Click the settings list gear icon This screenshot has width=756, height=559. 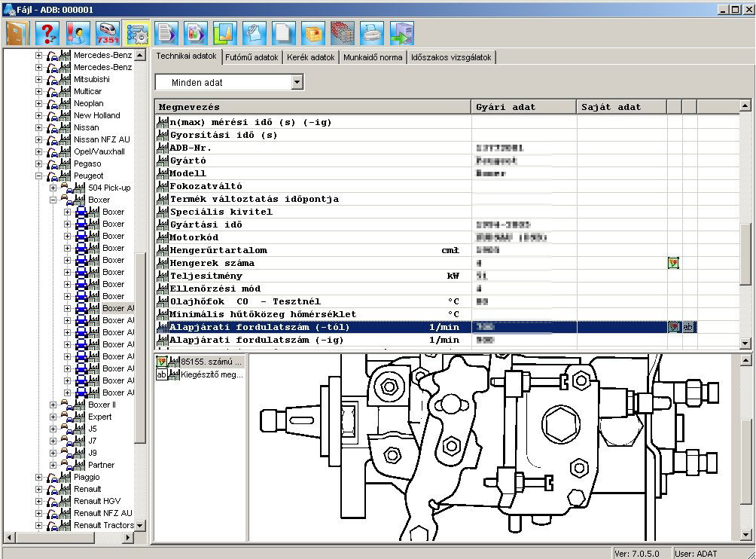point(137,33)
